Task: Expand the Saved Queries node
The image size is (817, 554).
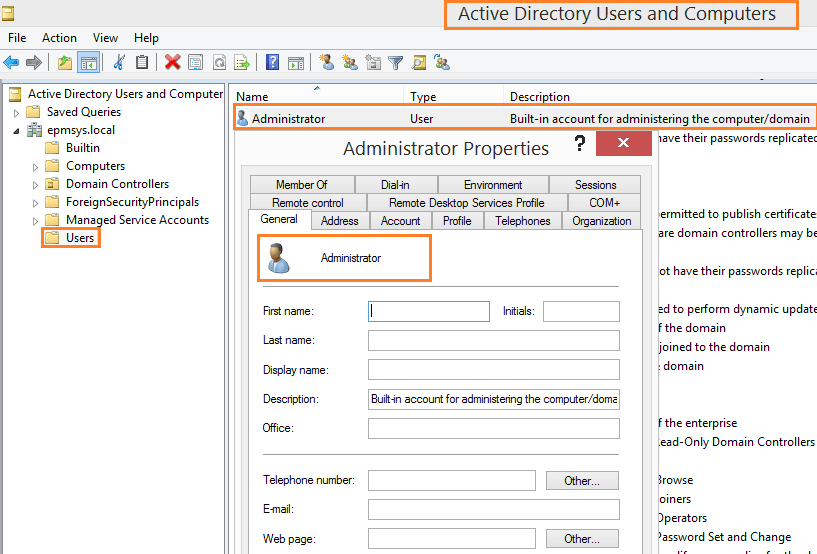Action: click(16, 113)
